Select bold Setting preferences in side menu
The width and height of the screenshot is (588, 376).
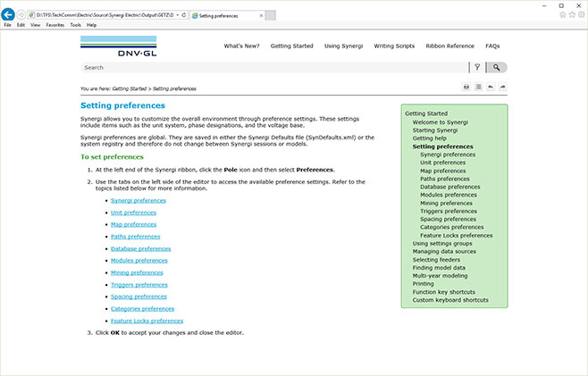point(443,146)
